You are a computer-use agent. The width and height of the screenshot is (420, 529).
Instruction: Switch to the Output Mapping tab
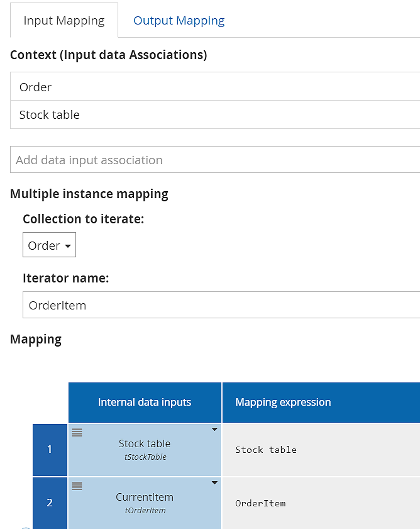coord(179,20)
